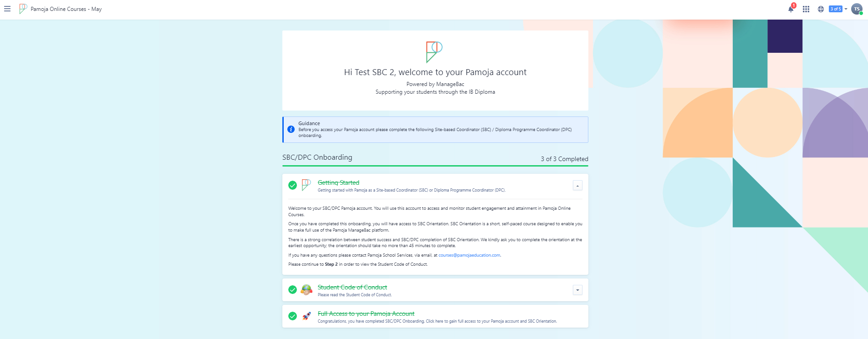Toggle the Student Code of Conduct checkmark
Image resolution: width=868 pixels, height=339 pixels.
click(x=292, y=290)
